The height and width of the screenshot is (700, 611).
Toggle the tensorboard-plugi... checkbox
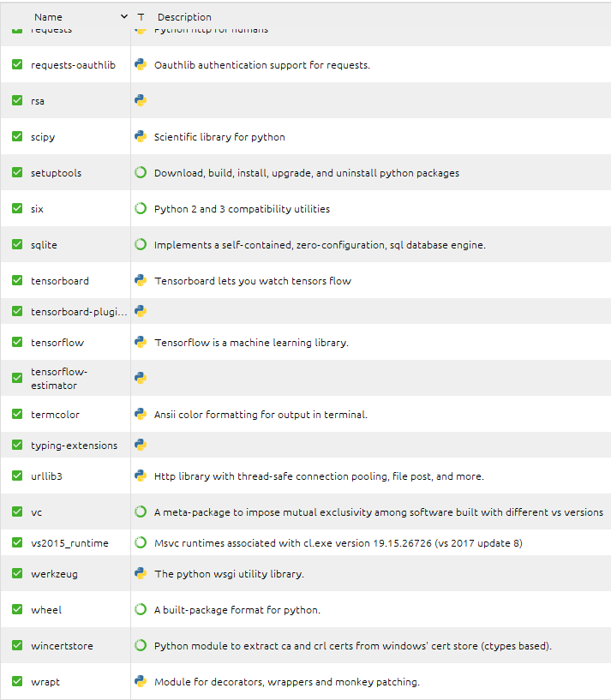point(17,311)
